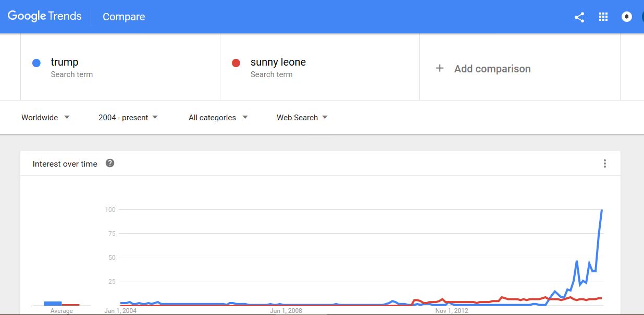Expand the All categories dropdown
Viewport: 644px width, 315px height.
pyautogui.click(x=218, y=118)
